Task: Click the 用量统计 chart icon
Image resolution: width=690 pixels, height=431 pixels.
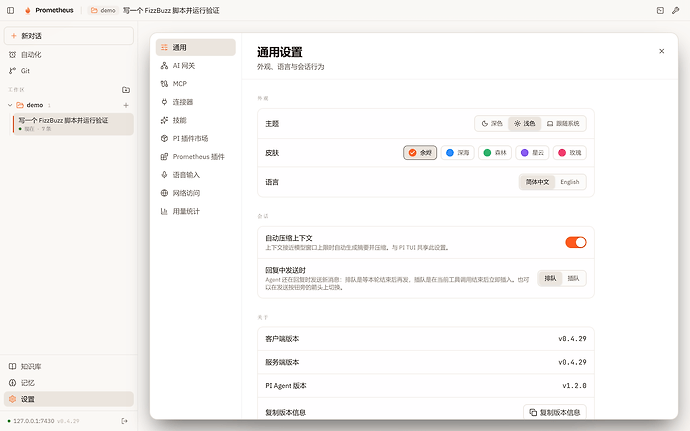Action: point(164,211)
